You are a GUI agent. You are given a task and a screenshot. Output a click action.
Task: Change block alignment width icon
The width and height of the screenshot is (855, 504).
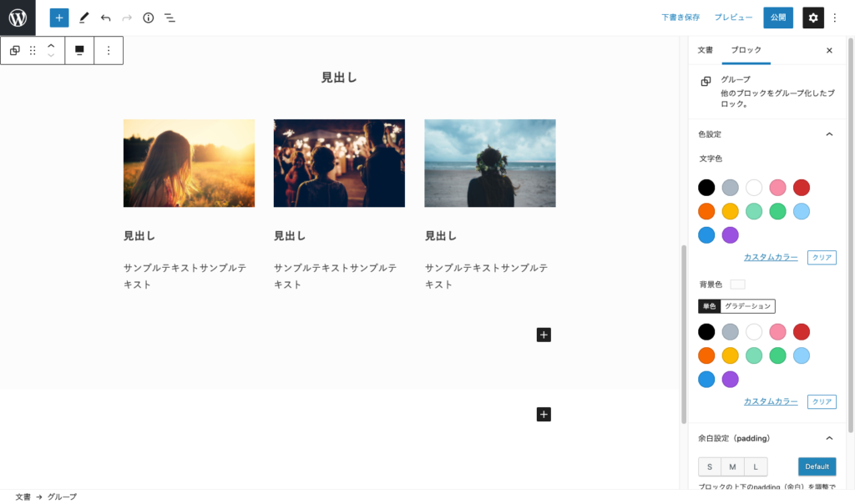(79, 50)
